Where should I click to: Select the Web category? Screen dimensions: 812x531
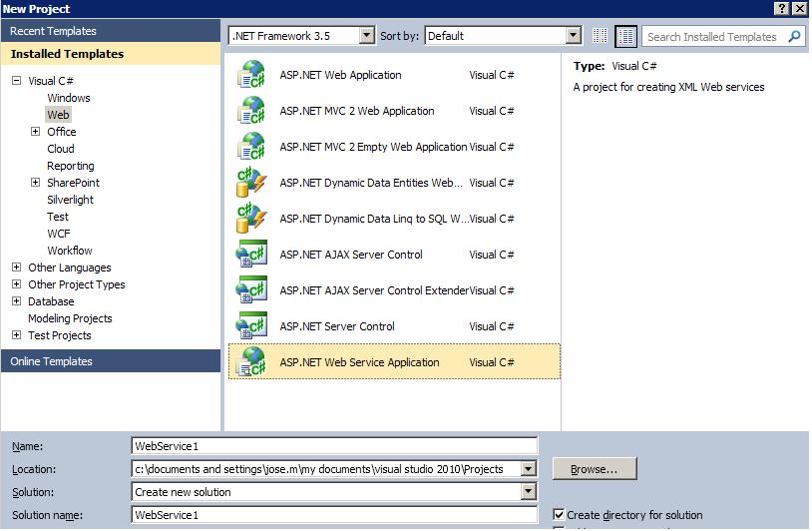[58, 115]
